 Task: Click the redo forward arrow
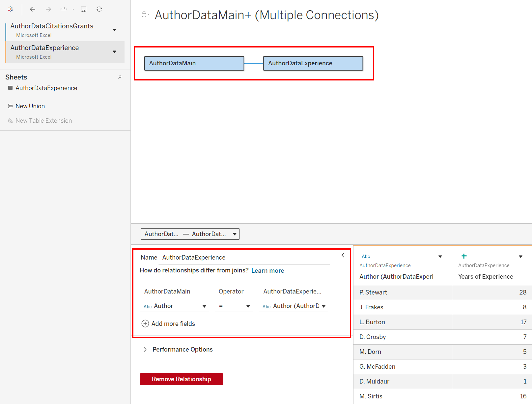[x=48, y=9]
